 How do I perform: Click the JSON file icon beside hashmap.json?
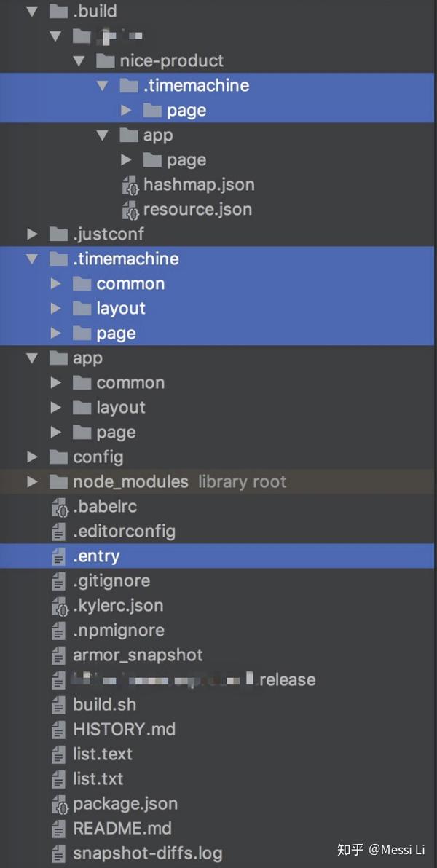click(132, 184)
